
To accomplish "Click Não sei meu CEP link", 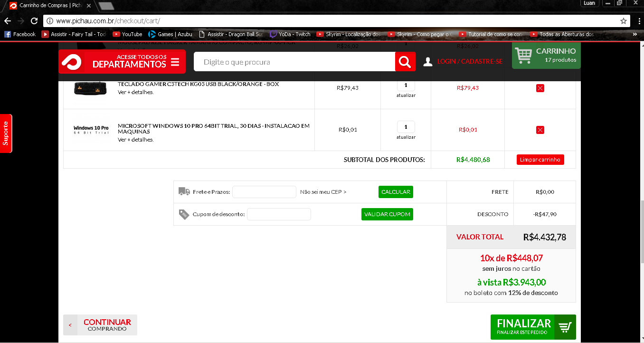I will pos(323,192).
